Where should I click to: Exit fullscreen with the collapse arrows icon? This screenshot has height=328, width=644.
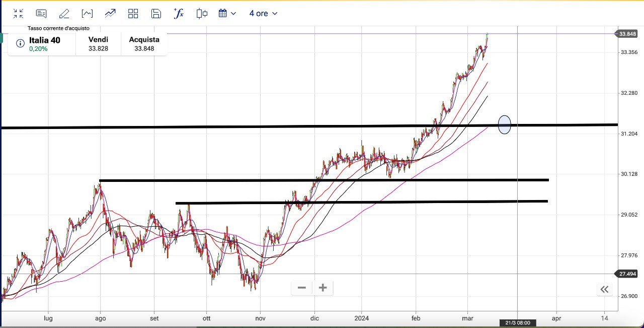click(18, 14)
